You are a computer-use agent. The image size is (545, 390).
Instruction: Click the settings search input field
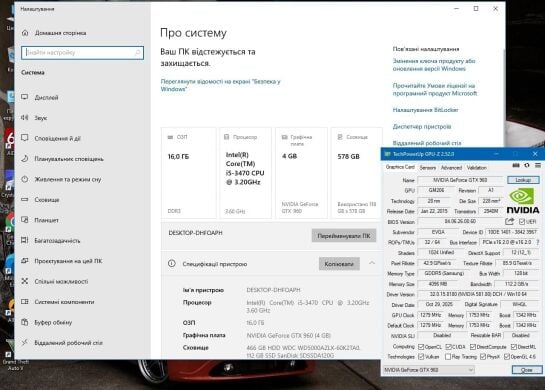point(82,52)
